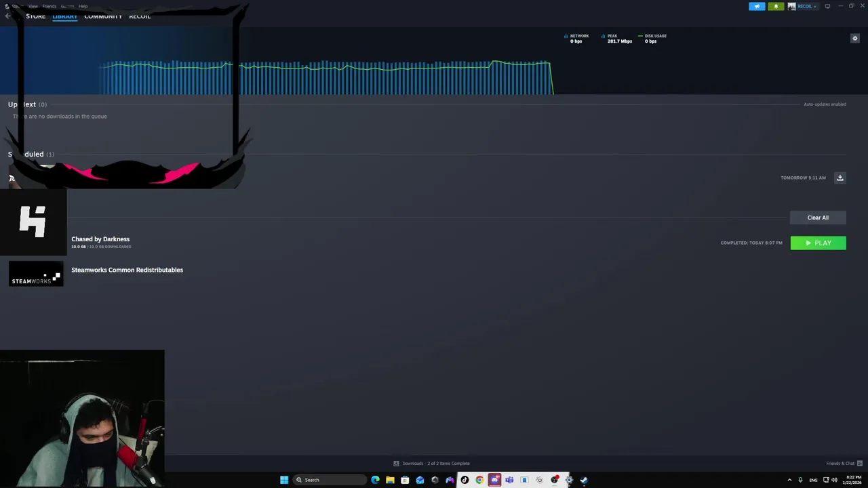Go to the LIBRARY tab
This screenshot has width=868, height=488.
[x=64, y=16]
